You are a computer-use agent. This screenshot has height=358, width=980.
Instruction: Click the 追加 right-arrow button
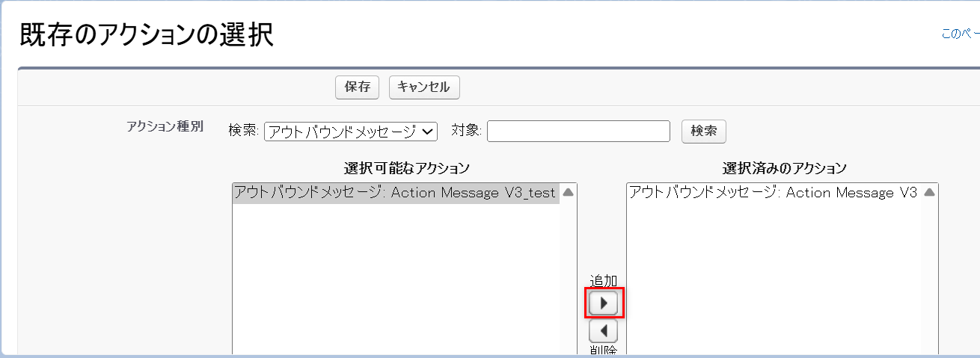pos(604,303)
